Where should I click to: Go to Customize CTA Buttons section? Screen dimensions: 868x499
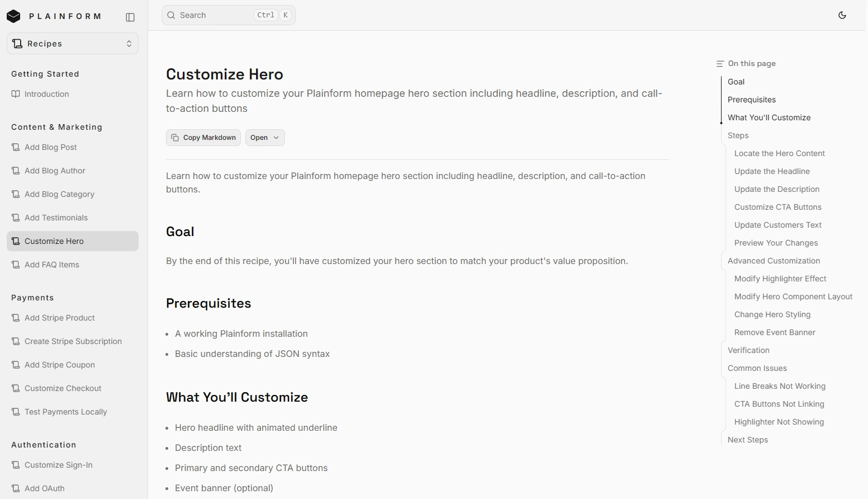(778, 207)
